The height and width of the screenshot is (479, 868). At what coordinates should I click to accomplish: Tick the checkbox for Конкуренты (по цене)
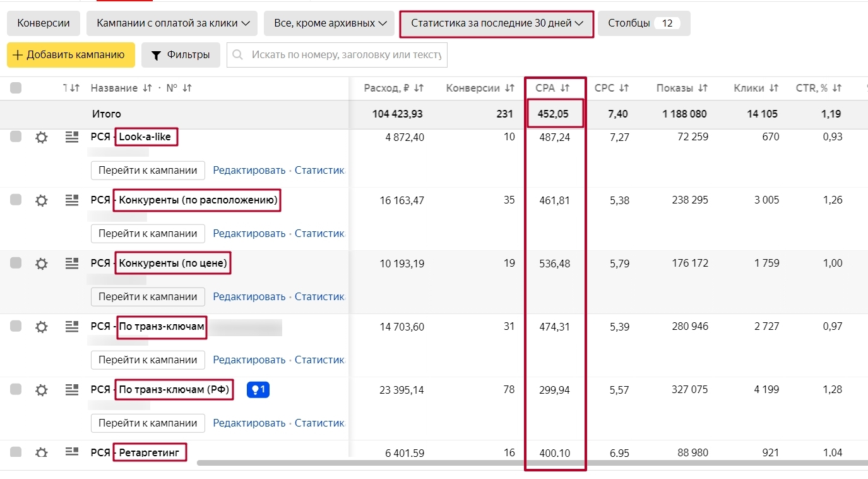[x=16, y=263]
